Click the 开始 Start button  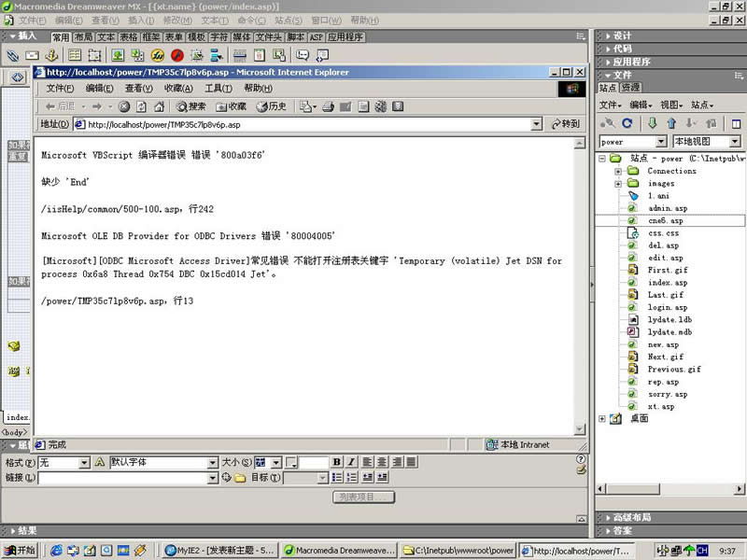20,551
